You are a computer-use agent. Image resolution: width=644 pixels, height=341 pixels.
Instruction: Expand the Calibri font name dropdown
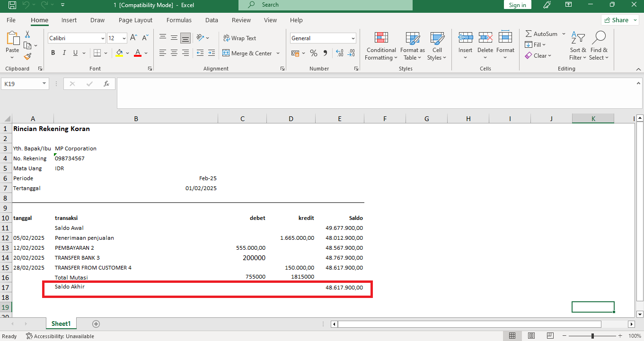[x=103, y=38]
